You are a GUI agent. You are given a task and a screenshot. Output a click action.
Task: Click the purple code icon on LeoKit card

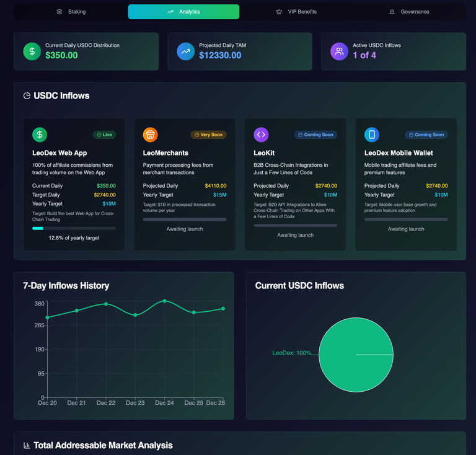[x=261, y=135]
